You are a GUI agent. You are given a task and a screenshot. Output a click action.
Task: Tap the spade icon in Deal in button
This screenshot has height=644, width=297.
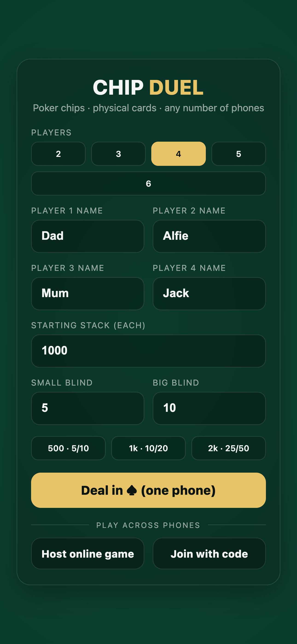(x=132, y=490)
